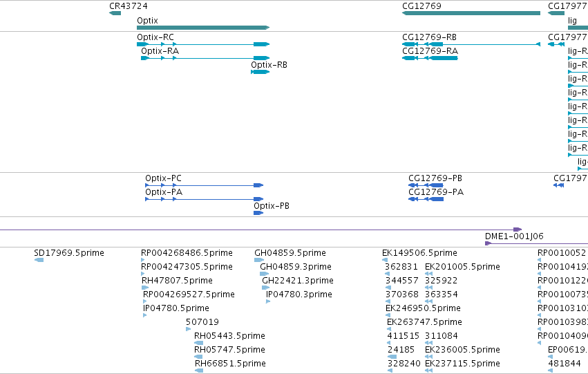Select the RH05443.5prime EST glyph
Viewport: 588px width, 374px height.
click(199, 343)
